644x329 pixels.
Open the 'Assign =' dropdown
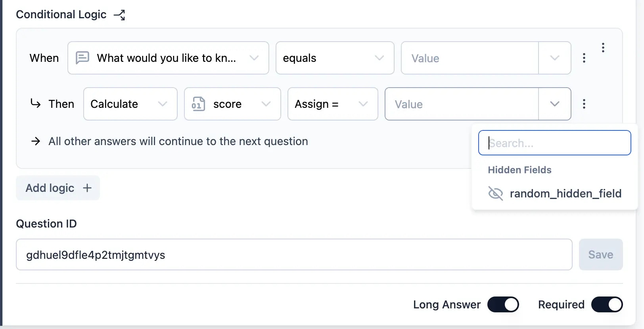tap(332, 104)
